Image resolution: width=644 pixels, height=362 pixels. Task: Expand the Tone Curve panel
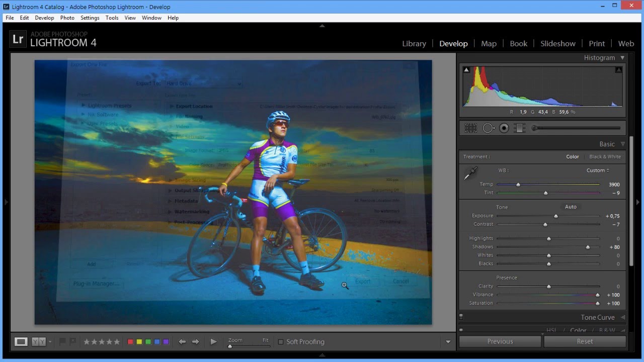[623, 317]
